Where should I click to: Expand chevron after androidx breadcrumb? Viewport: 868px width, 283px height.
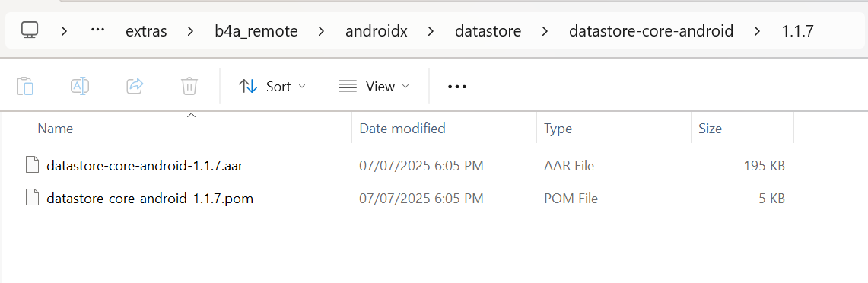431,31
